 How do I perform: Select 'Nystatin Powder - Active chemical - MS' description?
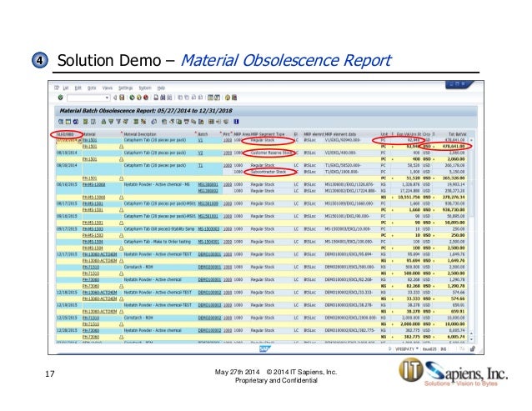157,184
